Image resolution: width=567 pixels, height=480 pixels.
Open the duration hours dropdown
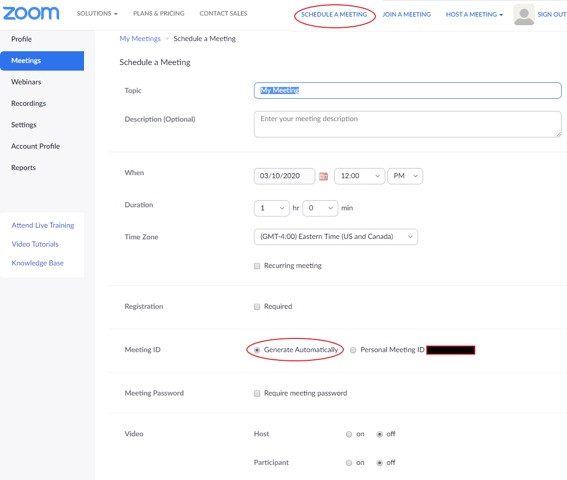point(272,208)
